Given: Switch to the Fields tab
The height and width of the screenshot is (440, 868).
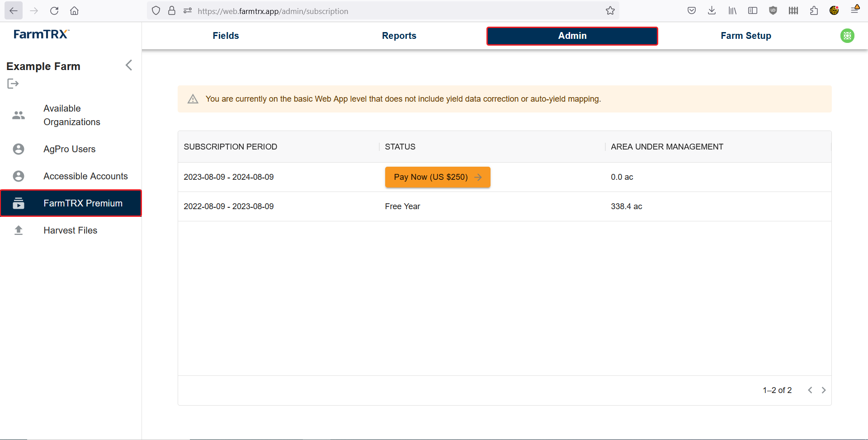Looking at the screenshot, I should pos(226,36).
